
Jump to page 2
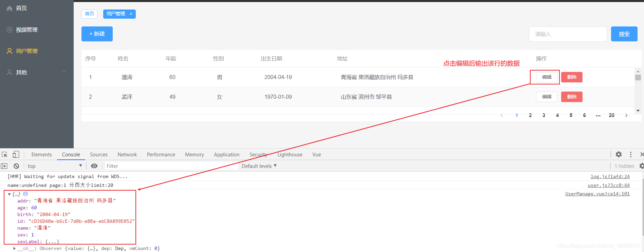coord(530,115)
